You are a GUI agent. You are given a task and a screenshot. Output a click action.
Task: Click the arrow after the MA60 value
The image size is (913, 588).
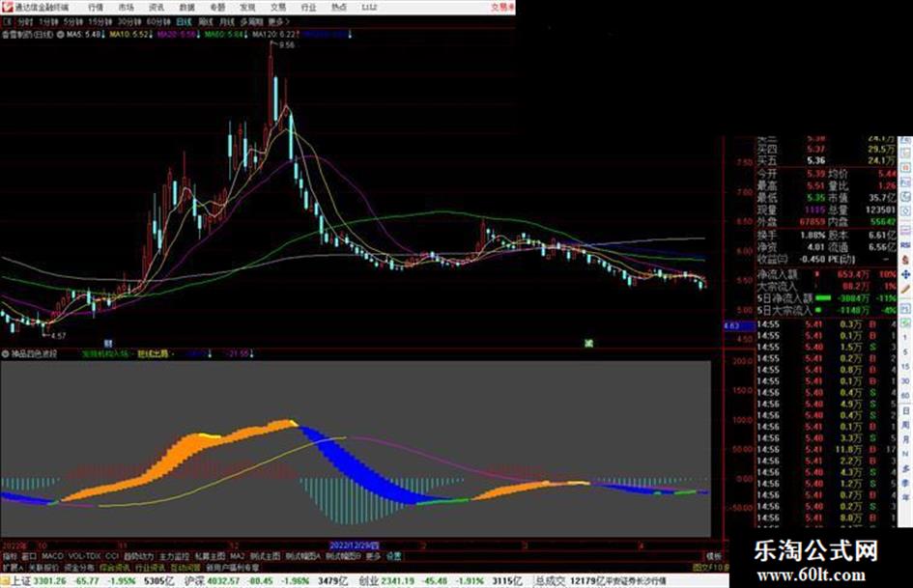tap(247, 35)
